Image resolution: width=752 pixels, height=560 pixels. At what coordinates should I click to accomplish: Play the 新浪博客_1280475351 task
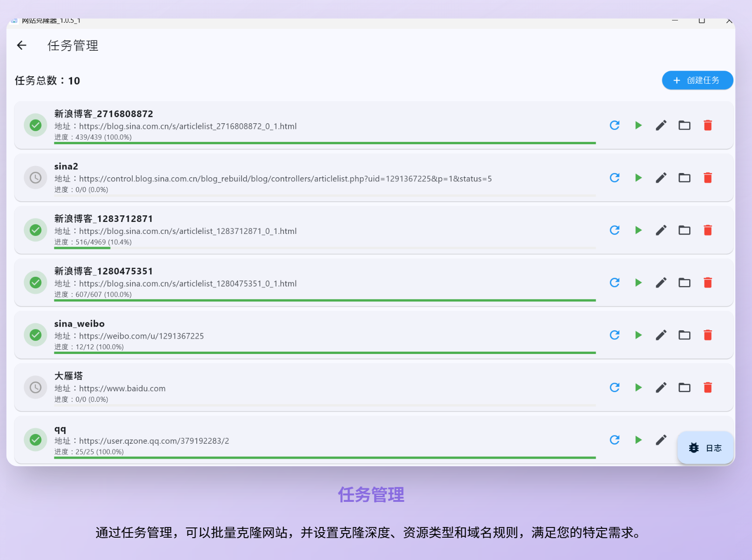pos(638,283)
